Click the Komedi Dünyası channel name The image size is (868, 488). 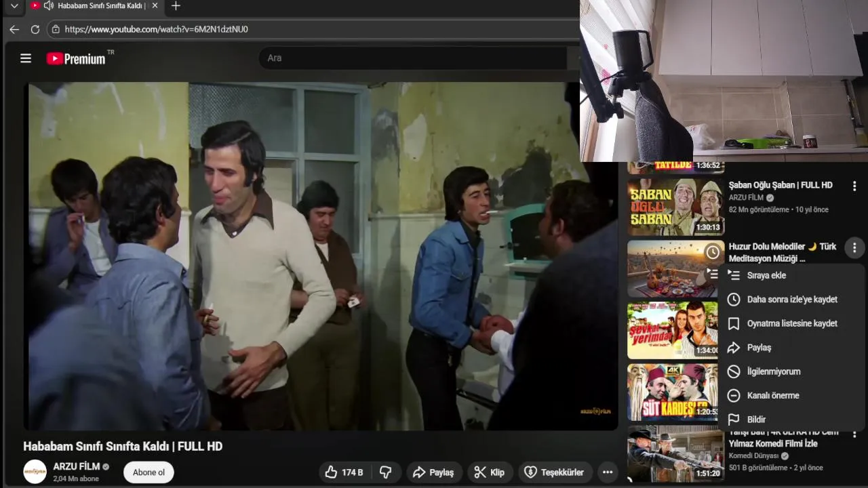click(x=754, y=456)
